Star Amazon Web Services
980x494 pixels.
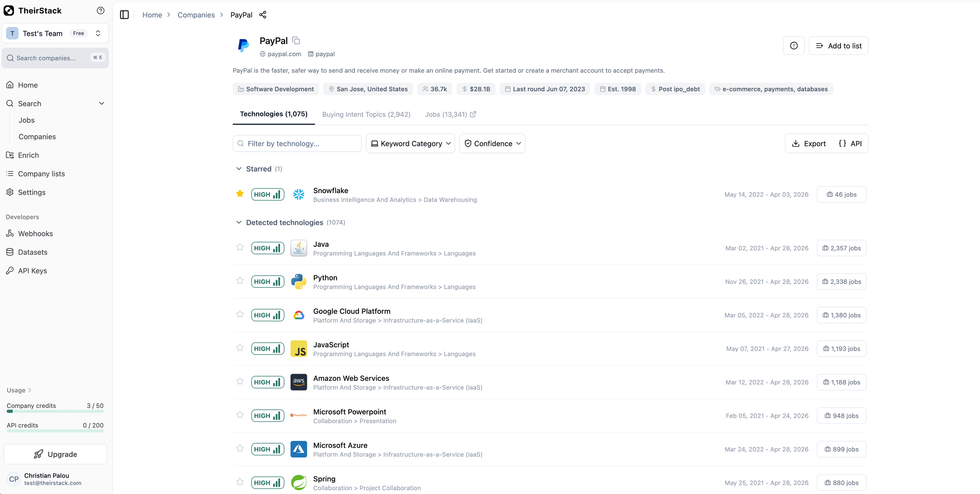coord(240,381)
